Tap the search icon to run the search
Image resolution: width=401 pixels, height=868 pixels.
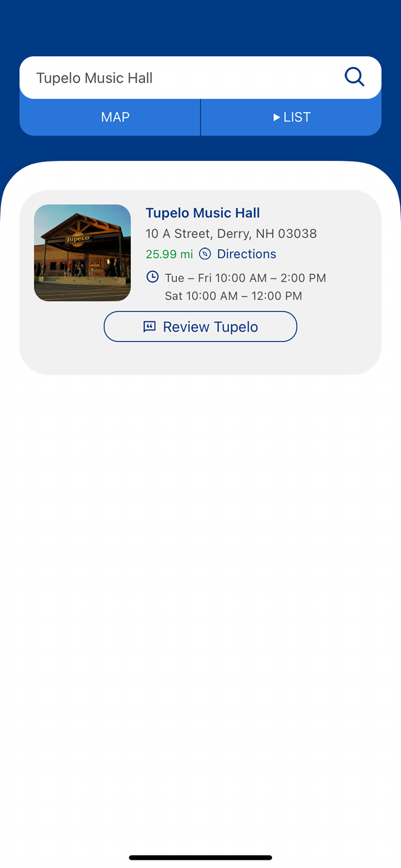point(354,76)
